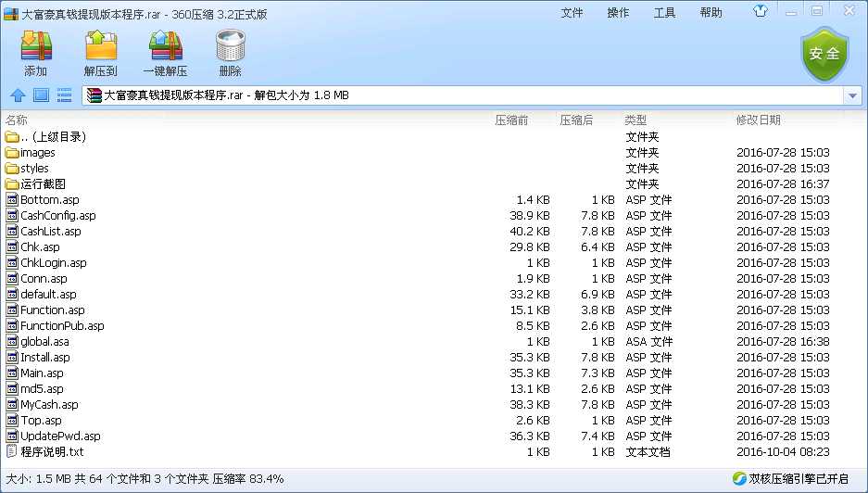Image resolution: width=868 pixels, height=493 pixels.
Task: Switch to list detail view button
Action: pyautogui.click(x=64, y=95)
